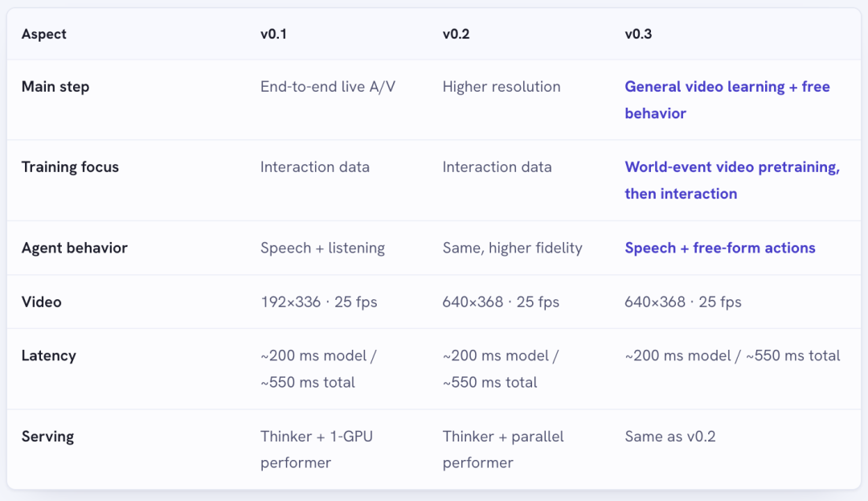Click the Agent behavior row label
The height and width of the screenshot is (501, 868).
[75, 248]
